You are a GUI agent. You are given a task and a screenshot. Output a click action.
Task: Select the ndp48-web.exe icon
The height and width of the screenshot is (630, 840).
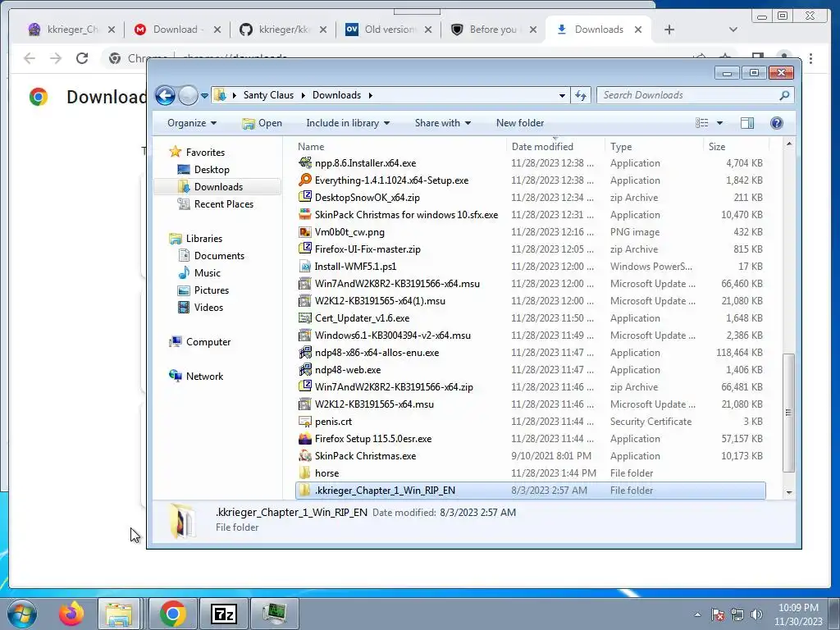(305, 370)
